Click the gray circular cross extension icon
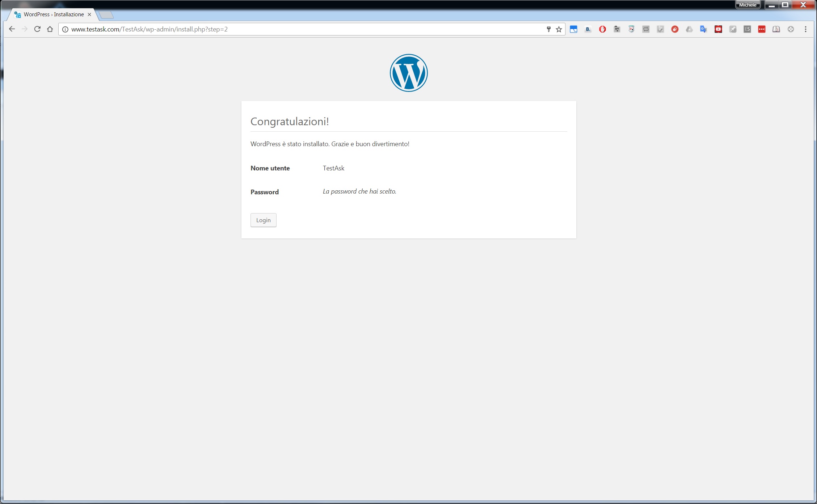The height and width of the screenshot is (504, 817). (x=791, y=29)
